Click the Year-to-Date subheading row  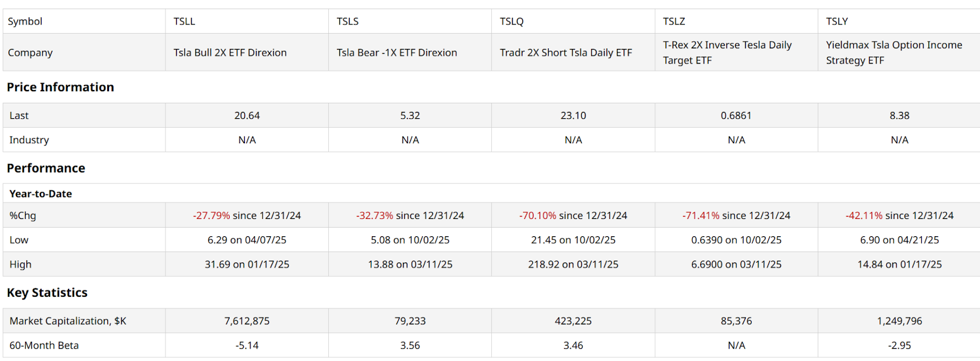40,194
